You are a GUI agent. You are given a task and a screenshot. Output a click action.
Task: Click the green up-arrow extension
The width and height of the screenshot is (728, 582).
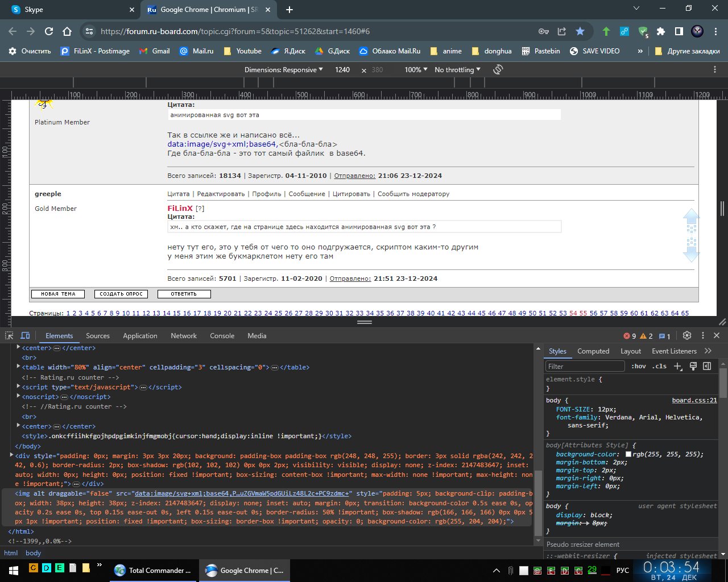[x=606, y=31]
